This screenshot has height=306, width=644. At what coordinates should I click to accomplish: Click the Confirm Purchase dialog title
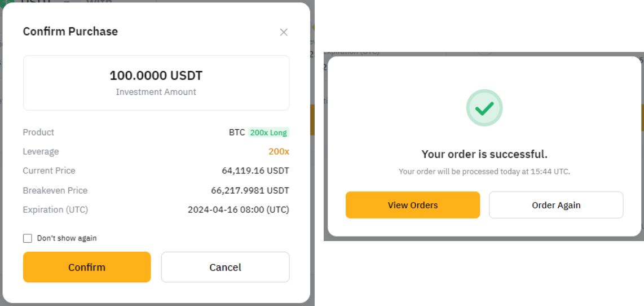(70, 32)
